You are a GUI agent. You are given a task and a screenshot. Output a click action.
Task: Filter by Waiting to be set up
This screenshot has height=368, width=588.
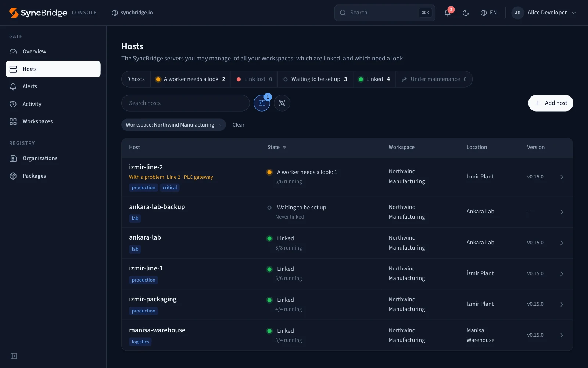[315, 79]
